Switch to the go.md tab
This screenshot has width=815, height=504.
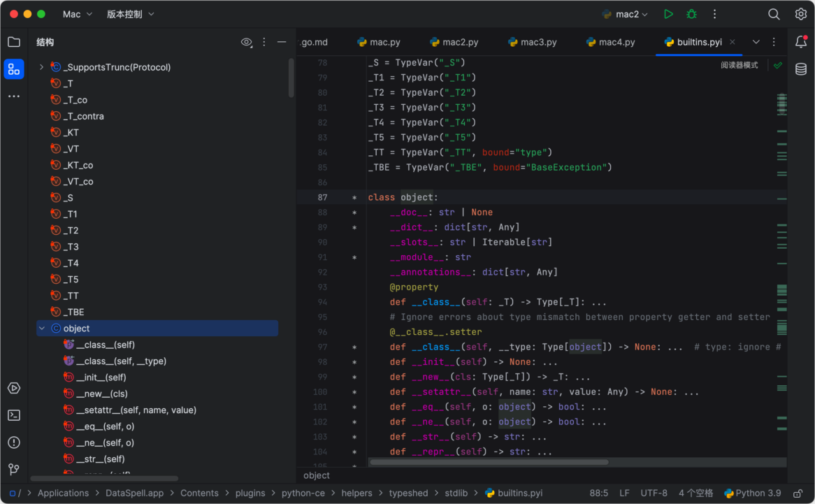[315, 42]
